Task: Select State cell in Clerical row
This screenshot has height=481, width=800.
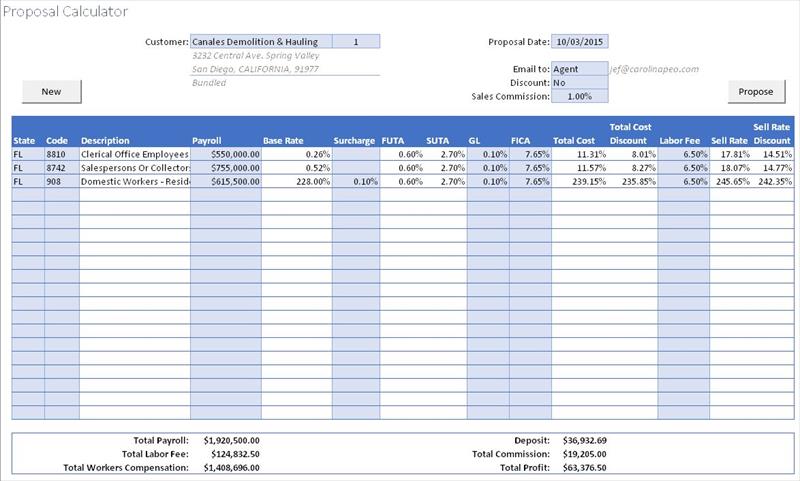Action: coord(28,154)
